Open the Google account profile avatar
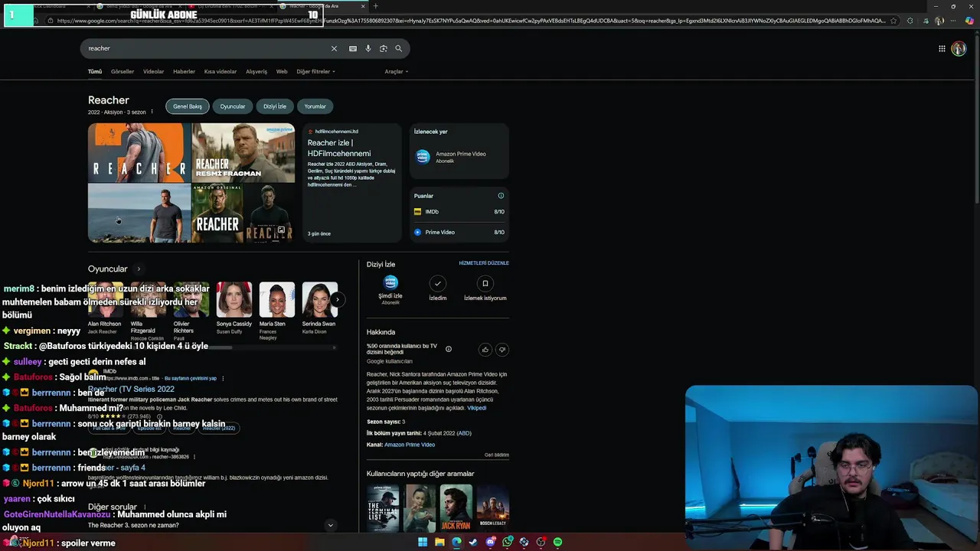980x551 pixels. click(959, 48)
